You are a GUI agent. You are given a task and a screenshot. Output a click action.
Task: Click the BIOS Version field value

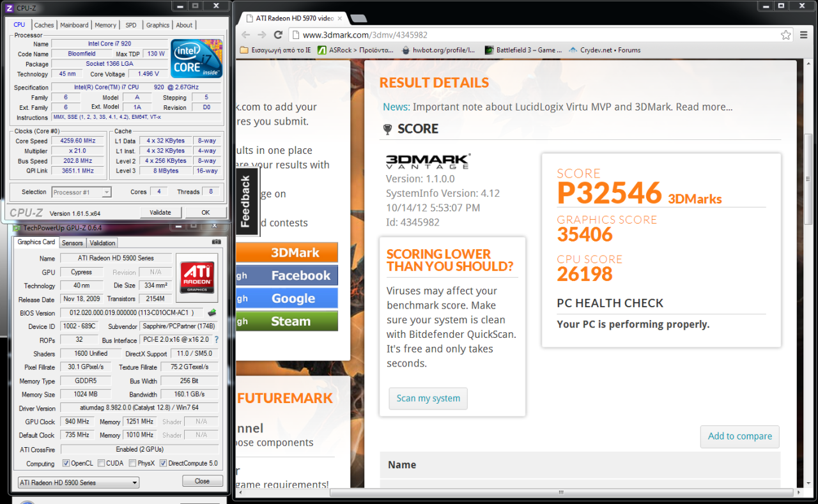(x=132, y=313)
